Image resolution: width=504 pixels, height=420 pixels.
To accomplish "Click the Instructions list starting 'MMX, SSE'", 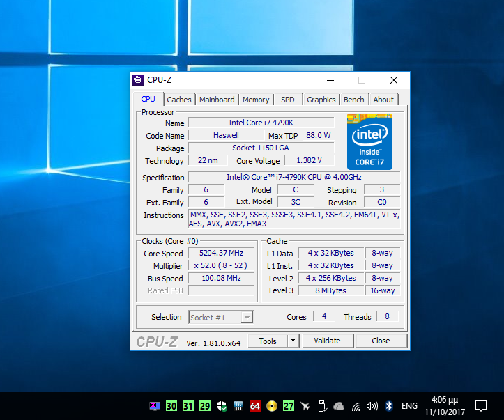I will click(x=294, y=219).
